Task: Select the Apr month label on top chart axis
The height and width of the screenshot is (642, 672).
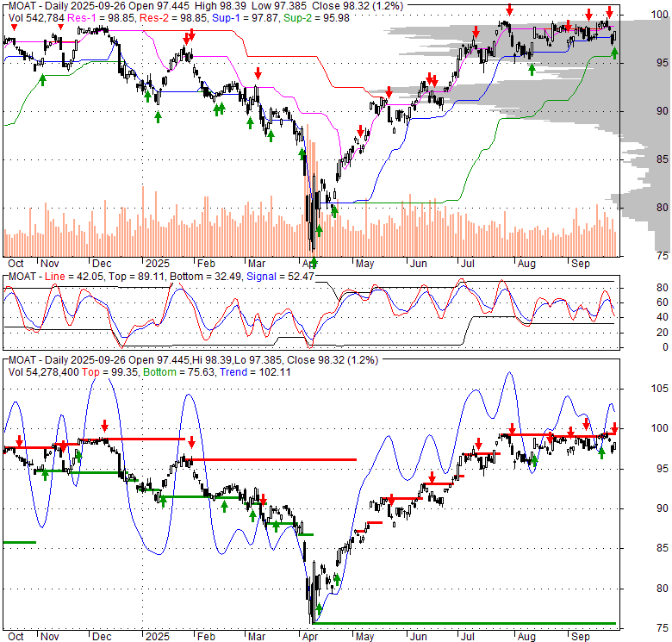Action: (310, 264)
